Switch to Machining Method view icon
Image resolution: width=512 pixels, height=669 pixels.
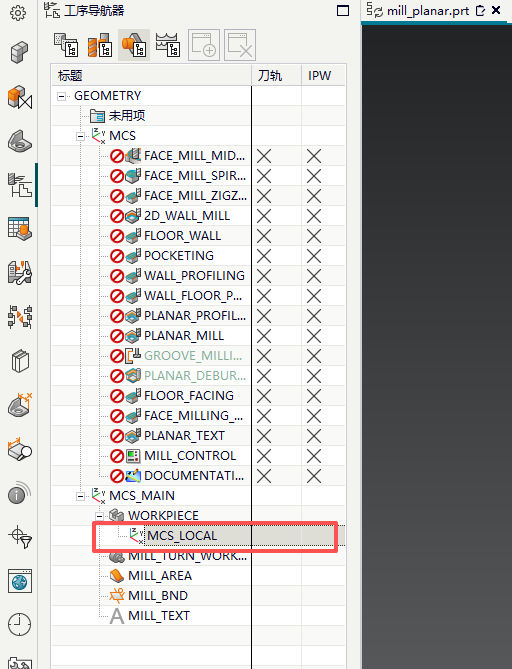(x=168, y=45)
